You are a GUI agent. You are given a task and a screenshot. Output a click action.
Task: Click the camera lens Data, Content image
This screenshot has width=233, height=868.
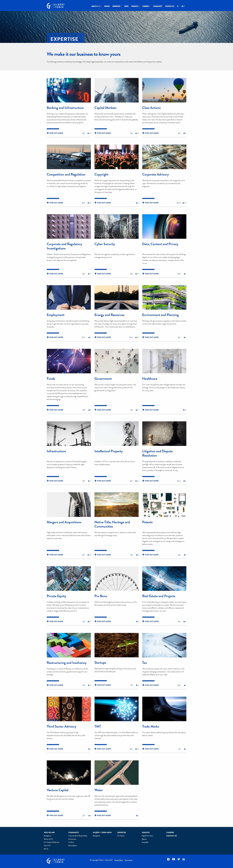point(164,226)
